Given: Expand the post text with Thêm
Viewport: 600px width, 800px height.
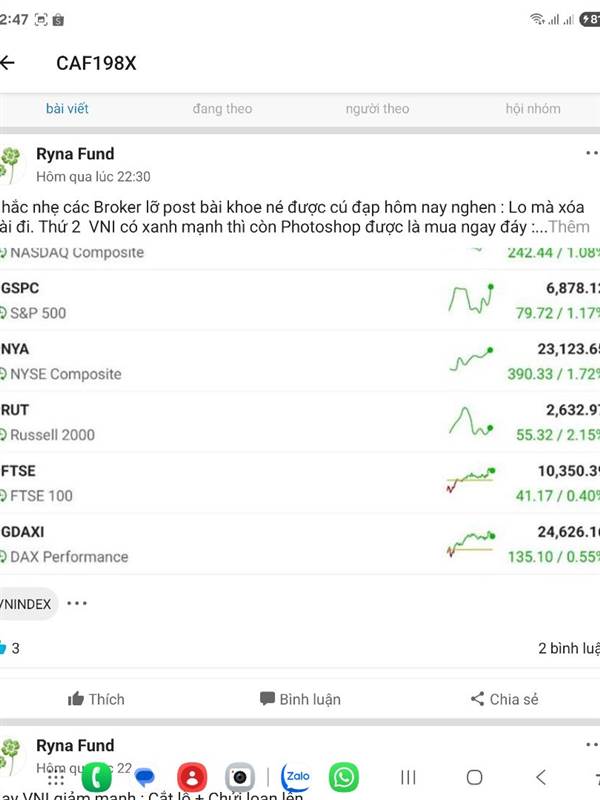Looking at the screenshot, I should pyautogui.click(x=569, y=227).
